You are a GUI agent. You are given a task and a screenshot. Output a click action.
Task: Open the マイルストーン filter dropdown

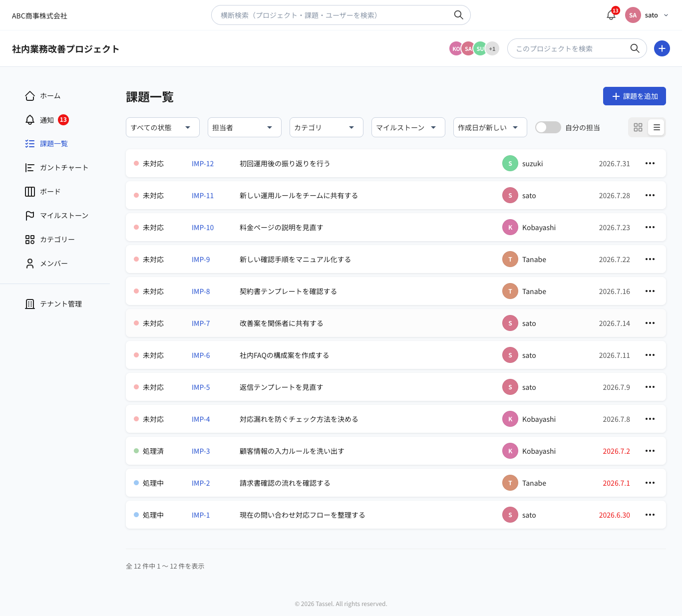tap(408, 127)
